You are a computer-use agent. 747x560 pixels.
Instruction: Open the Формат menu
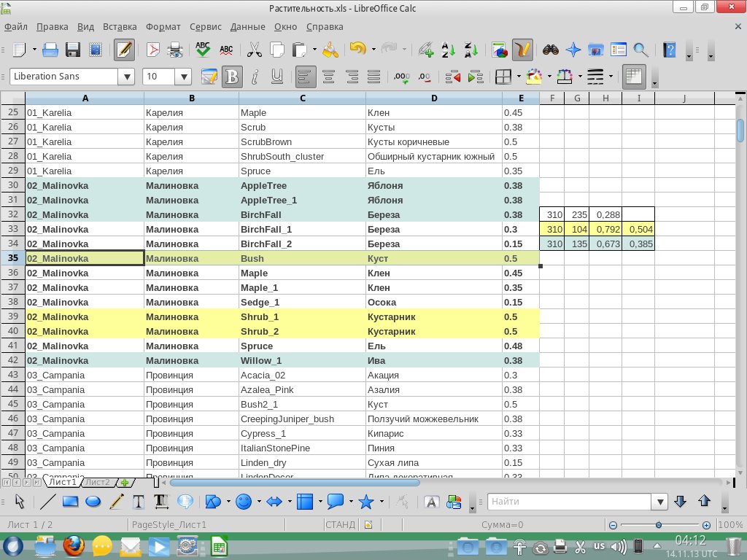[163, 27]
